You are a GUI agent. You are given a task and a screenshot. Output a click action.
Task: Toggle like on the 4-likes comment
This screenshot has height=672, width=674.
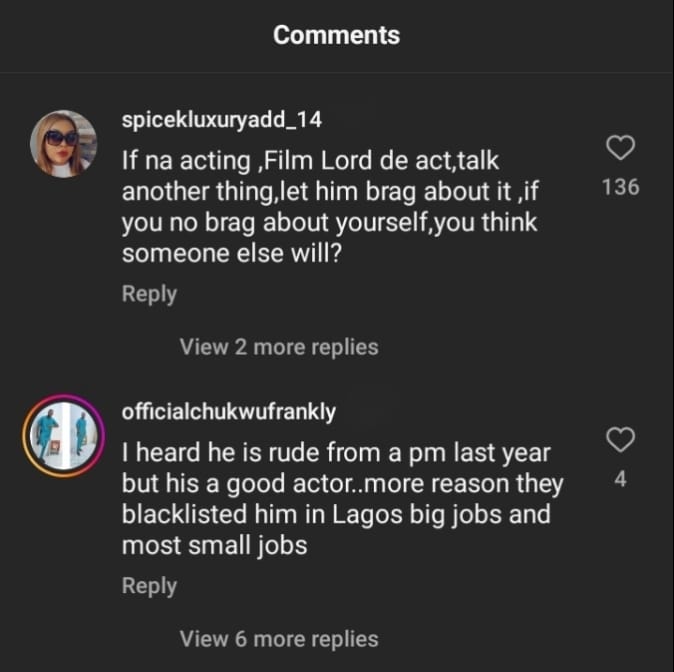pos(621,439)
